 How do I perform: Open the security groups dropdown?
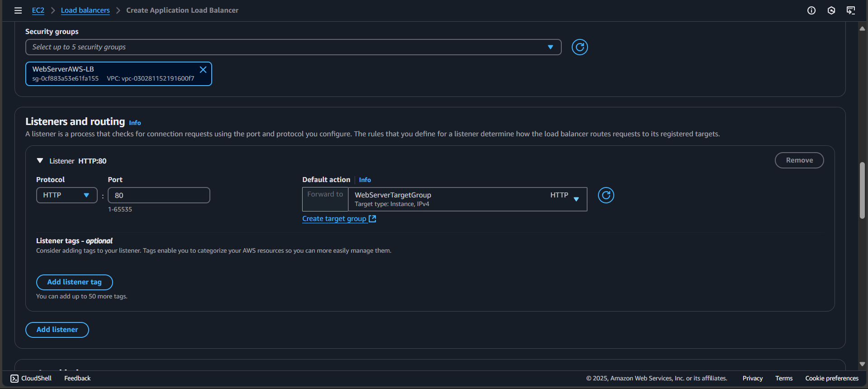[x=293, y=47]
